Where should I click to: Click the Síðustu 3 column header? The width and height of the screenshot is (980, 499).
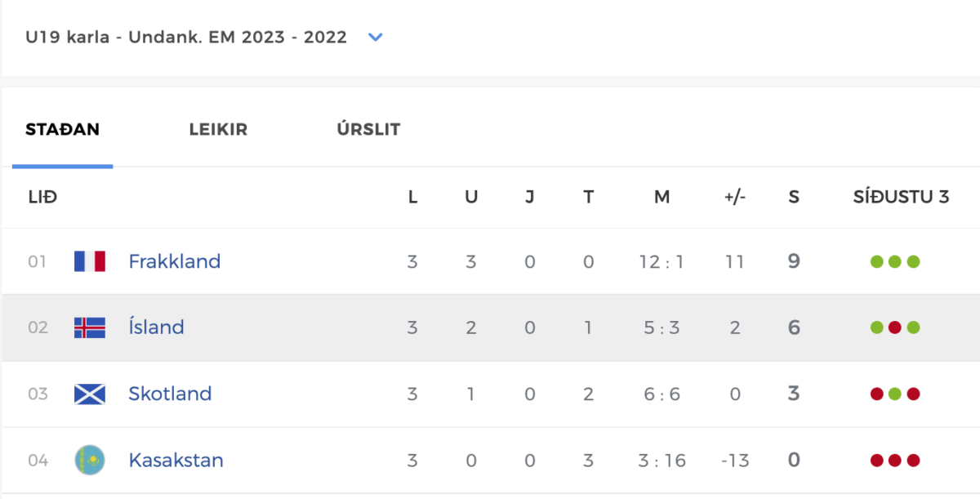click(x=901, y=198)
